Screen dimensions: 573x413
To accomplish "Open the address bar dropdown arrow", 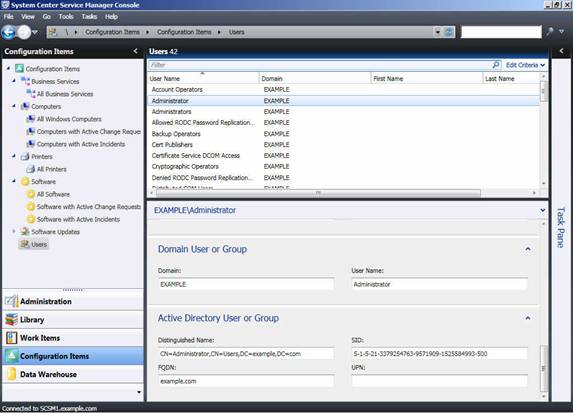I will pyautogui.click(x=438, y=32).
